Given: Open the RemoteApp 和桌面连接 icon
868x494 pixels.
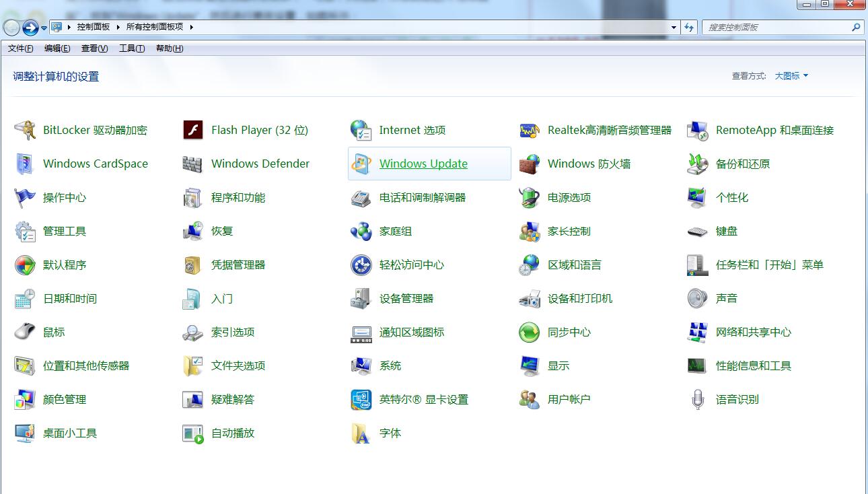Looking at the screenshot, I should [698, 130].
